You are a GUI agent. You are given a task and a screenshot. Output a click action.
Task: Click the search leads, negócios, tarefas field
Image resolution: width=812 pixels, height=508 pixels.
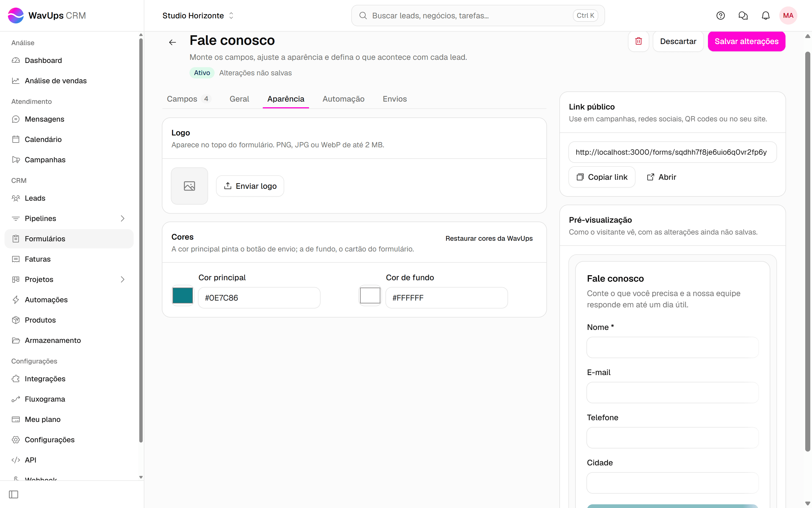point(478,16)
